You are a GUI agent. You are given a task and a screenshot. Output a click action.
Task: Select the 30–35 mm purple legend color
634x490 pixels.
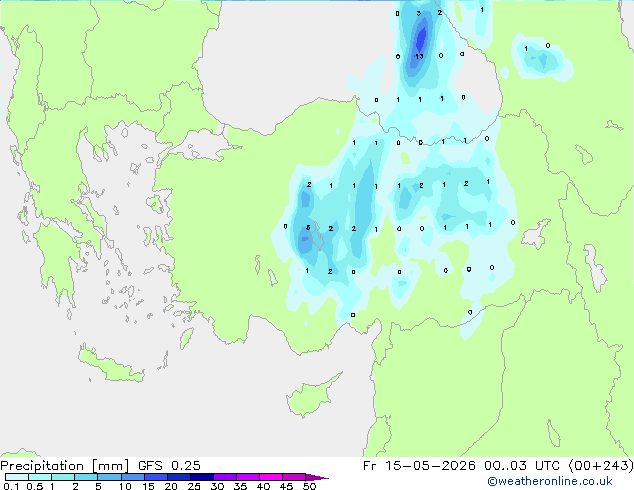point(225,477)
